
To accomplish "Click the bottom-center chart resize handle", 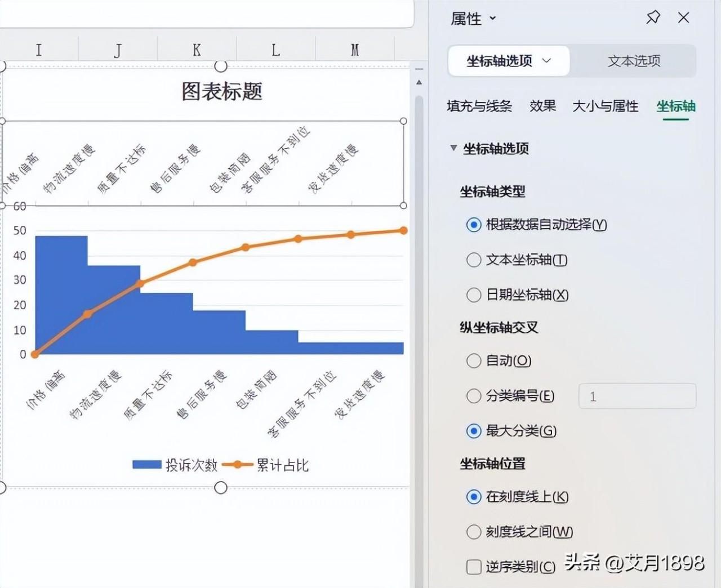I will coord(221,487).
